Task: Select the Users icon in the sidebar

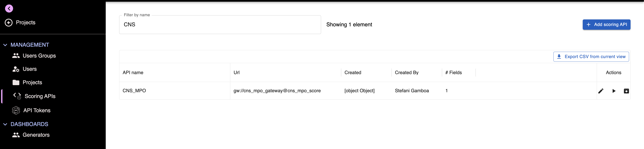Action: pos(16,69)
